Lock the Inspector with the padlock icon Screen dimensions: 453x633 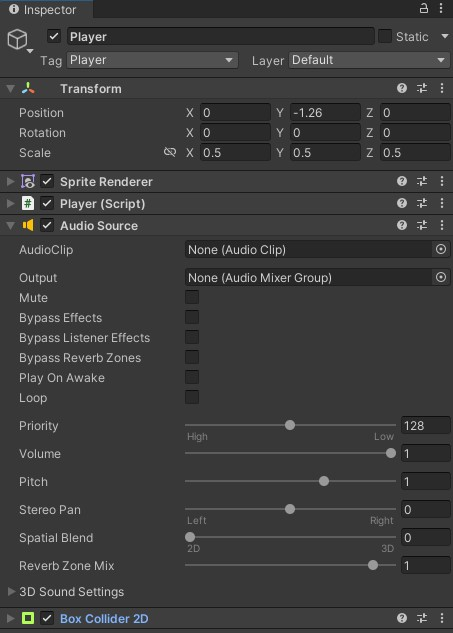(x=424, y=8)
